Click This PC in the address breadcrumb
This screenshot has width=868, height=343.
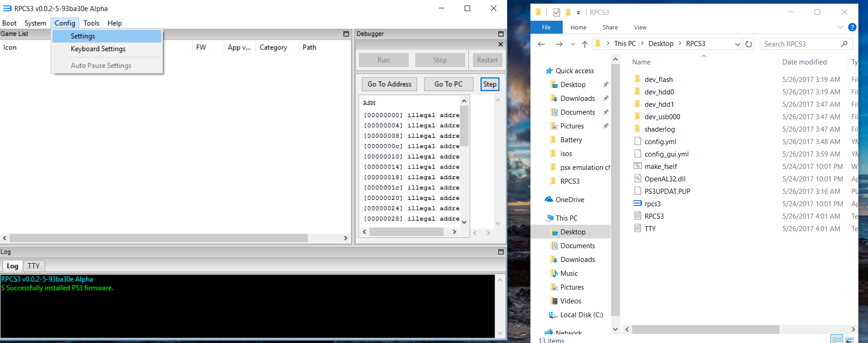pyautogui.click(x=625, y=44)
